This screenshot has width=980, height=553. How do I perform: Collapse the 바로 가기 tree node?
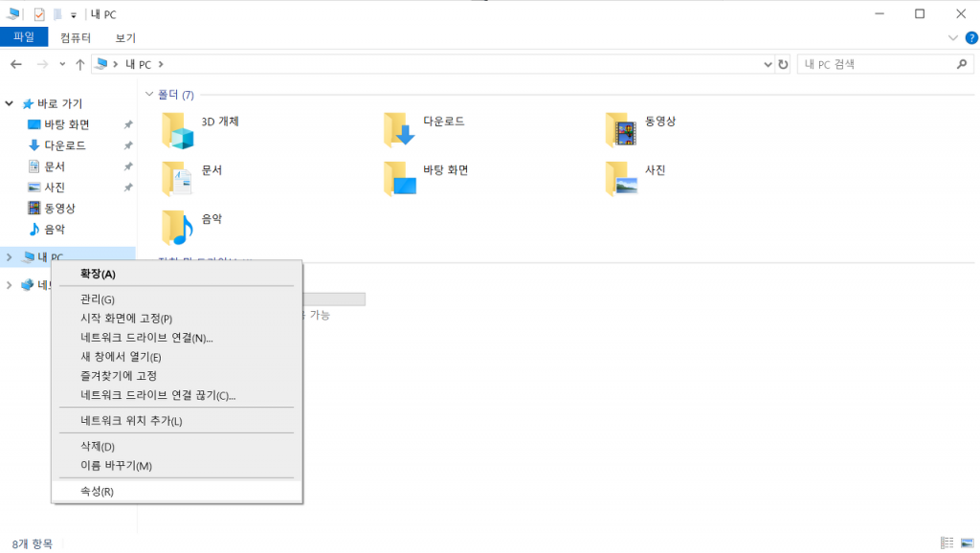coord(10,103)
